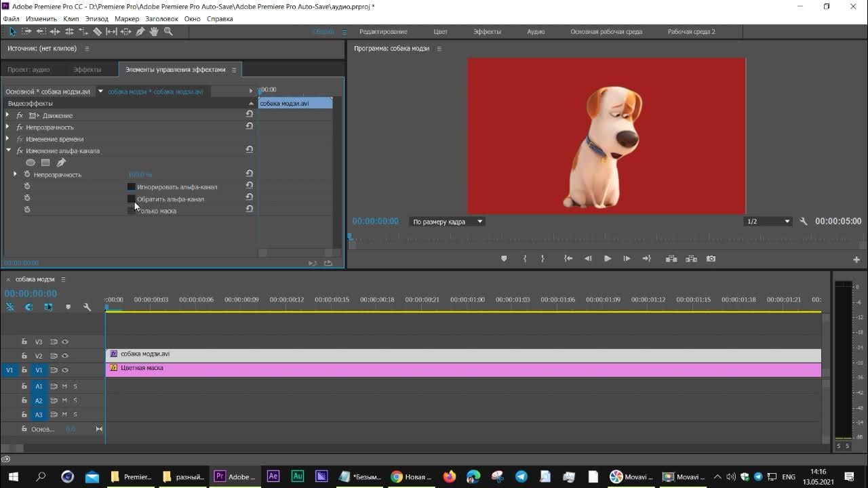This screenshot has width=868, height=488.
Task: Select the Pen tool in toolbar
Action: [140, 31]
